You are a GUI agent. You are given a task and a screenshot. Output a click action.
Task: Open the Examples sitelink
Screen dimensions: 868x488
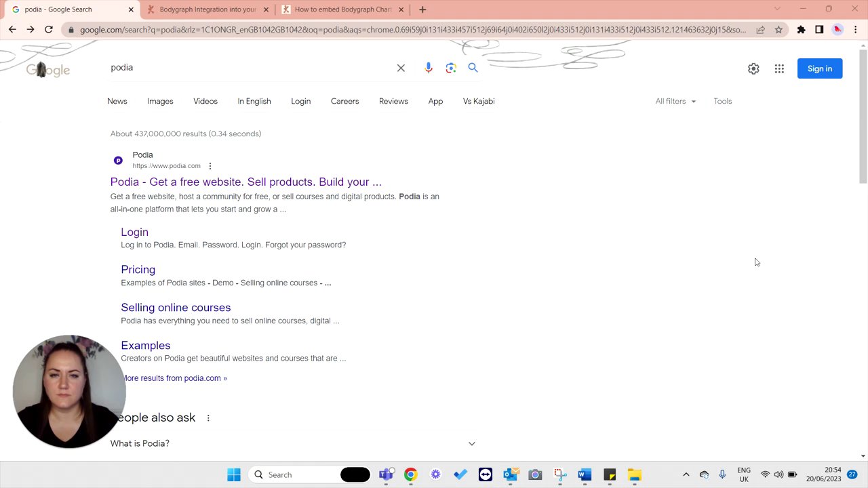point(146,346)
